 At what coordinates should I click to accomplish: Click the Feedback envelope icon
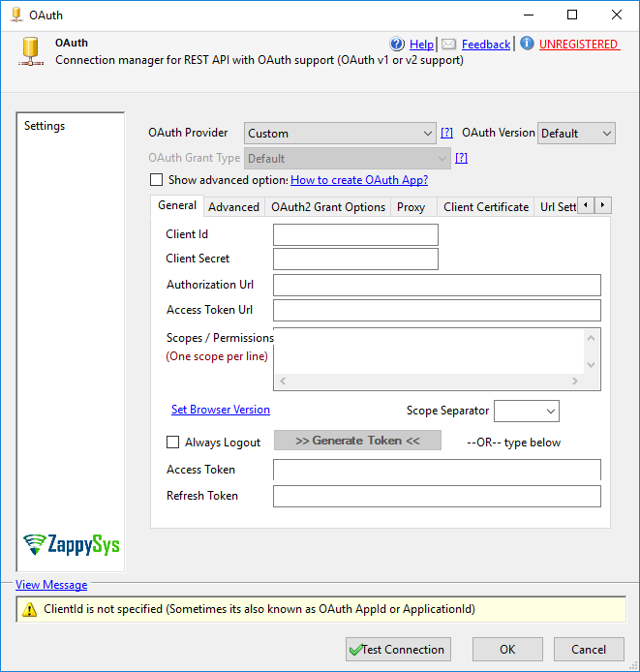click(449, 45)
